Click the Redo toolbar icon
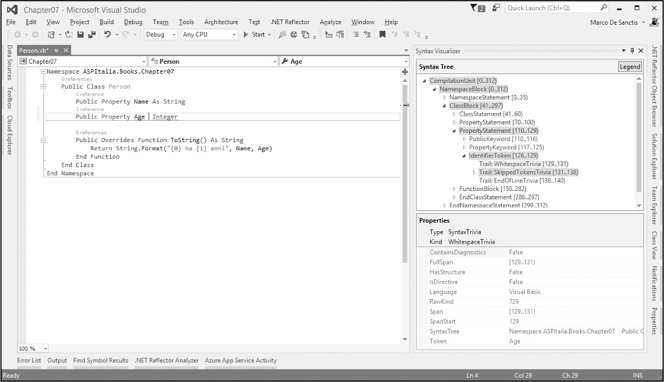This screenshot has width=664, height=382. click(x=126, y=35)
